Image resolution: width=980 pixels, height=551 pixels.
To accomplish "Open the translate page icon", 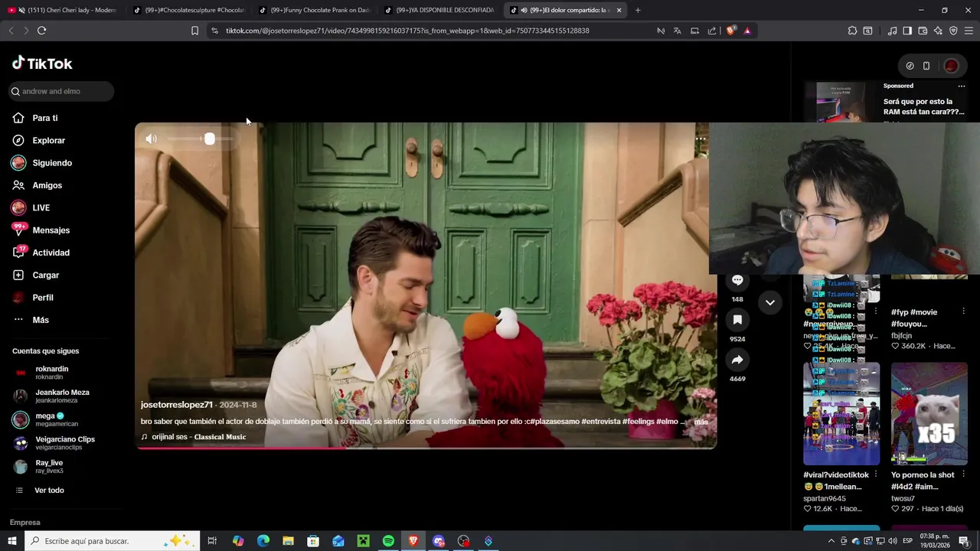I will click(677, 31).
